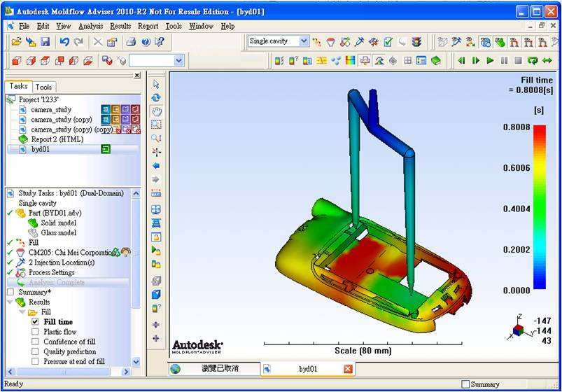
Task: Play the animation with green play button
Action: (490, 61)
